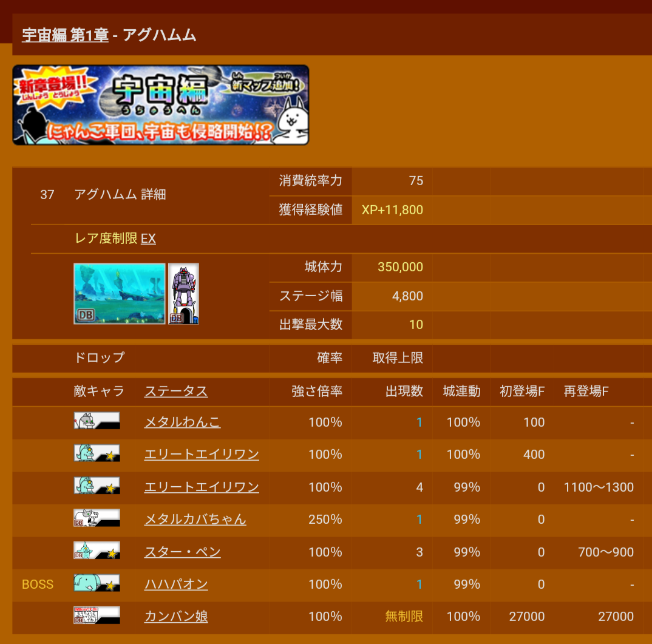Click the stage number 37

pyautogui.click(x=47, y=195)
